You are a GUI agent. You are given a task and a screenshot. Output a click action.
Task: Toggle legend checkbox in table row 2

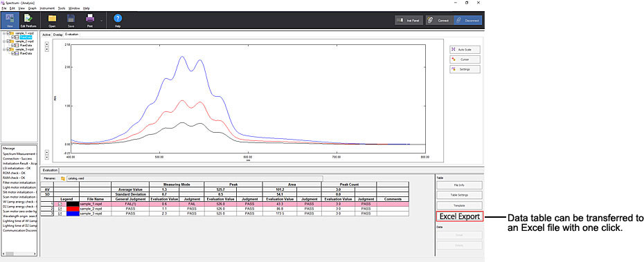[61, 209]
